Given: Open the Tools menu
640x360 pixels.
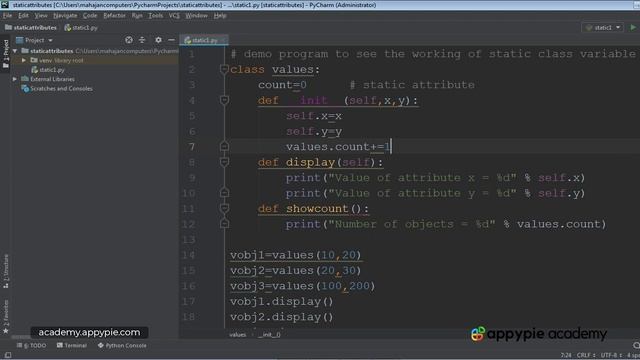Looking at the screenshot, I should click(x=156, y=16).
